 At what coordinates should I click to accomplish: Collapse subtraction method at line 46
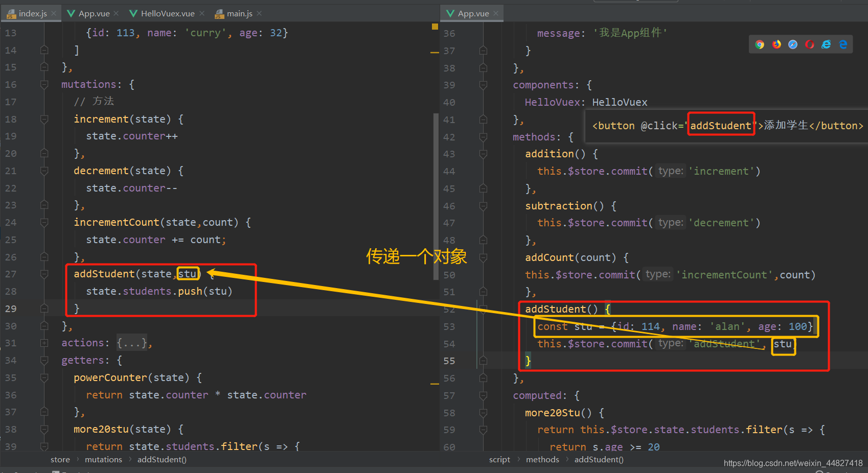coord(483,206)
